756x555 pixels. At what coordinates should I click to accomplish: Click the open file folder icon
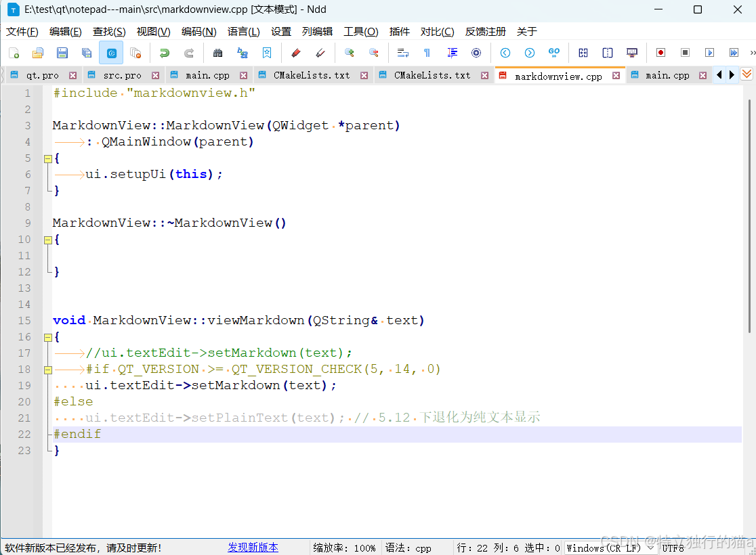[38, 53]
